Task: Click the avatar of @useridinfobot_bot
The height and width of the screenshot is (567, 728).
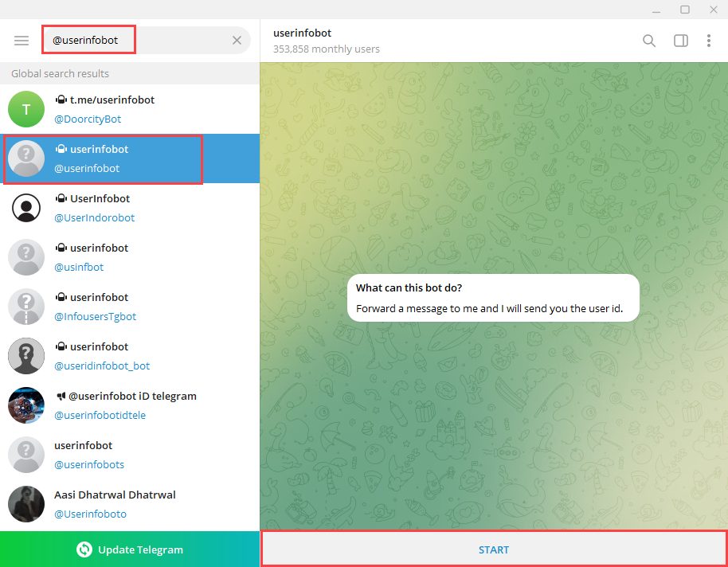Action: click(x=26, y=356)
